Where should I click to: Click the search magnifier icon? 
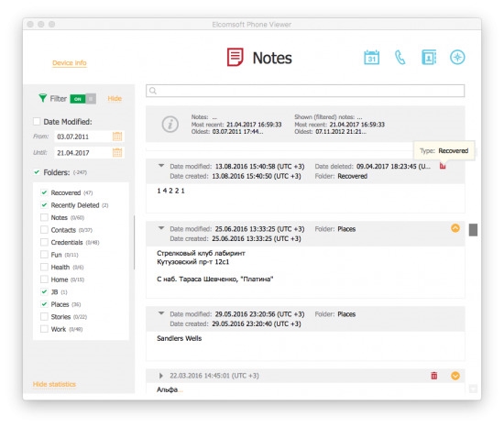coord(153,91)
